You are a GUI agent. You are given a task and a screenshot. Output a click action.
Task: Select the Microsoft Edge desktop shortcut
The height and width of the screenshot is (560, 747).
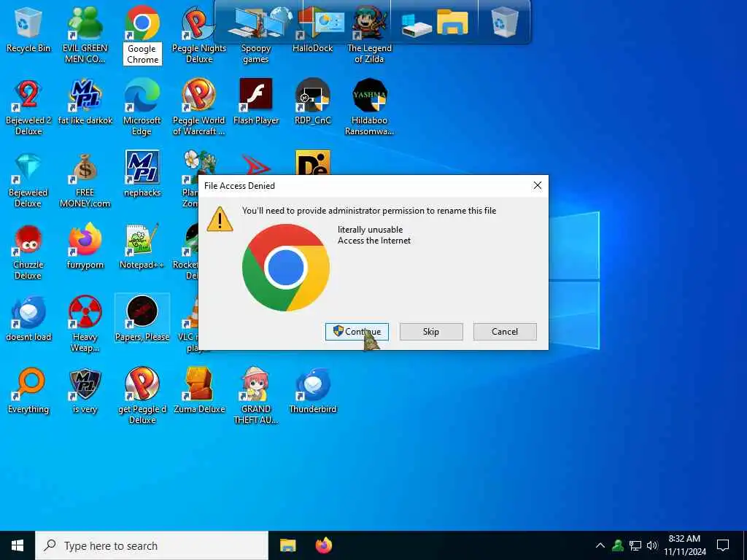click(142, 106)
